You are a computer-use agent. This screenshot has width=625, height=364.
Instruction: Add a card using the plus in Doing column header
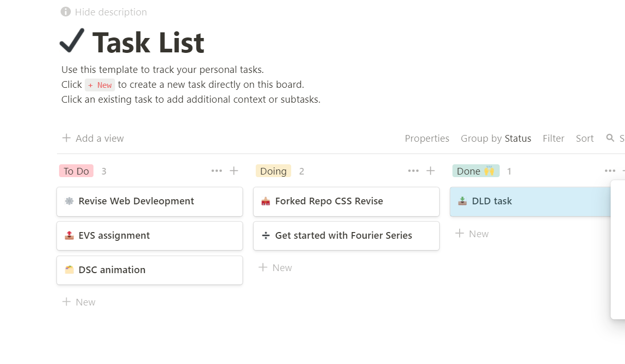tap(430, 170)
